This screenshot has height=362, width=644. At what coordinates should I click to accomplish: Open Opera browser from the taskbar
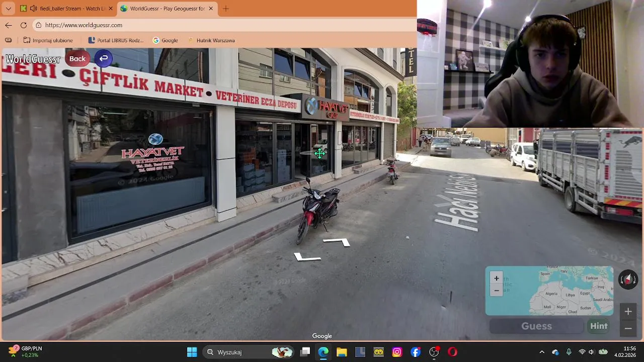pyautogui.click(x=452, y=352)
